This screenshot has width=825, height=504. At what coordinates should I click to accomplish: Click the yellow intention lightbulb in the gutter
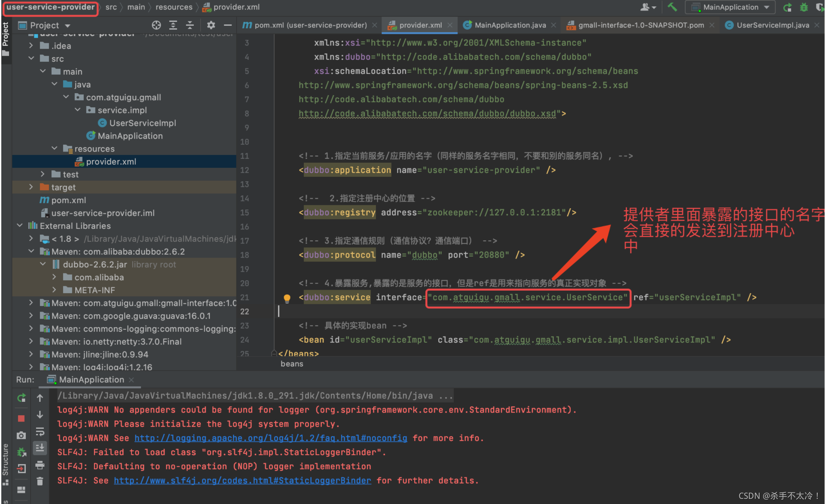(287, 298)
